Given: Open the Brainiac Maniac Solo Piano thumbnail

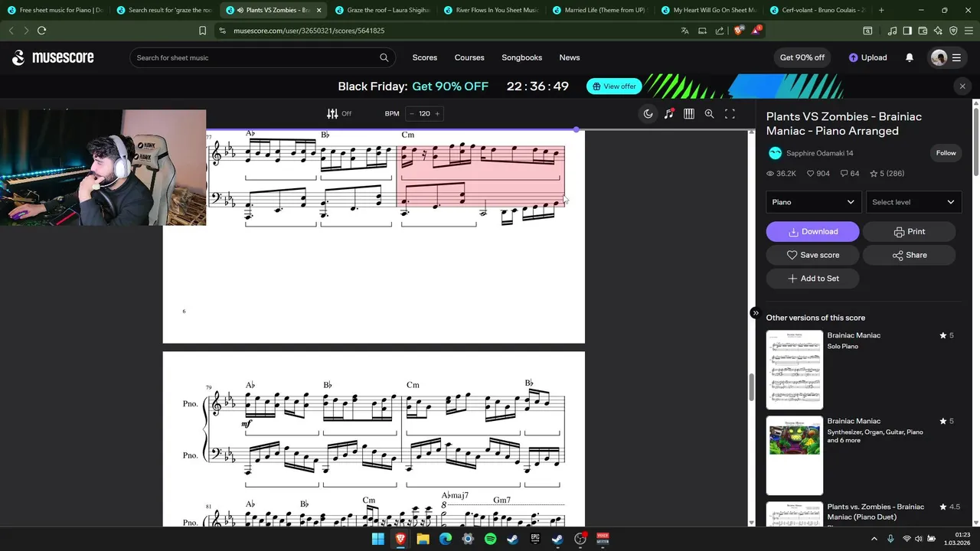Looking at the screenshot, I should [795, 370].
